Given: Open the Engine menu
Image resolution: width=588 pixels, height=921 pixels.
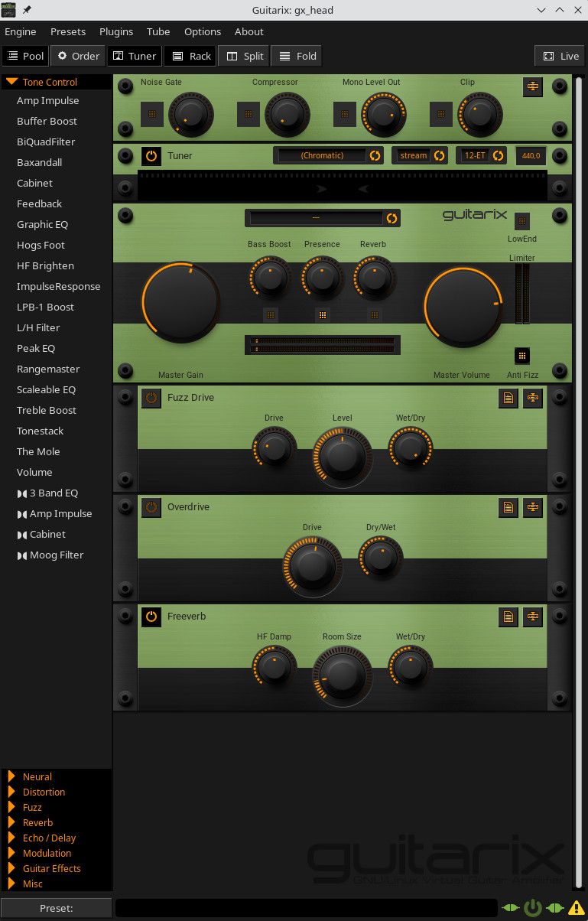Looking at the screenshot, I should pyautogui.click(x=21, y=31).
